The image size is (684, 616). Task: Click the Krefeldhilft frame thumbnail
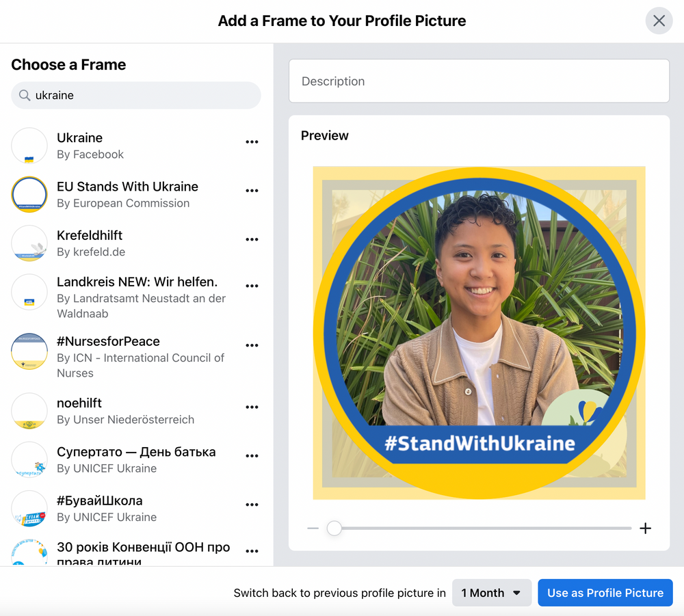coord(29,243)
